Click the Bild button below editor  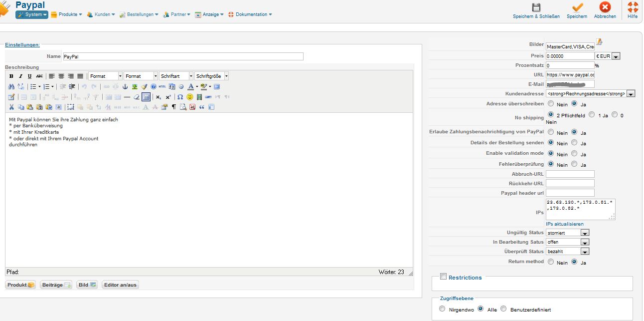tap(87, 285)
